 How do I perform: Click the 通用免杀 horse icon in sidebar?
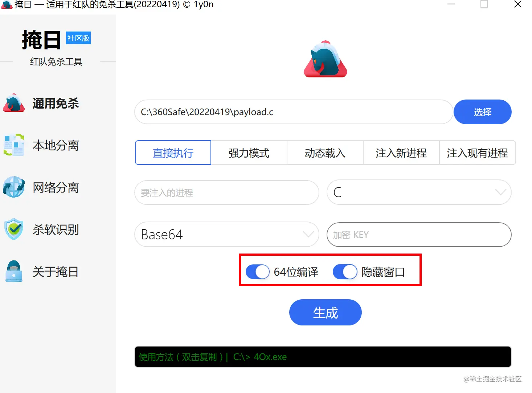coord(14,103)
